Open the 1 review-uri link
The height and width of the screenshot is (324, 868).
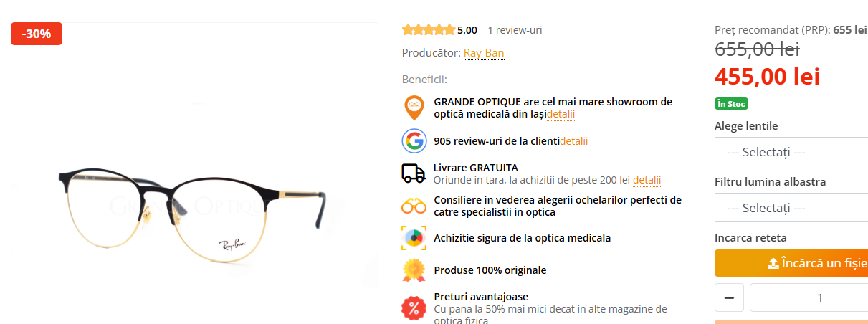point(515,30)
